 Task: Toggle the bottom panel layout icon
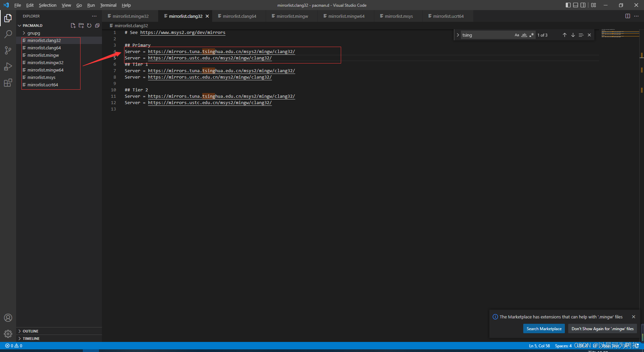coord(576,5)
